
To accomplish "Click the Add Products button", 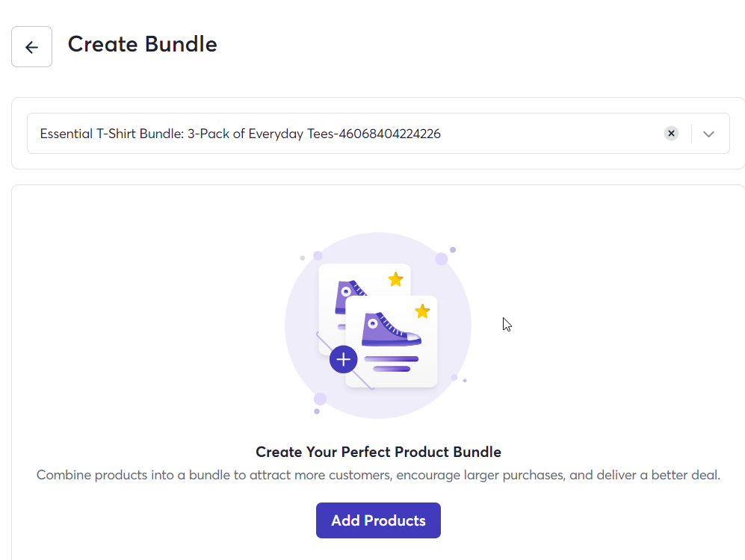I will pyautogui.click(x=378, y=520).
